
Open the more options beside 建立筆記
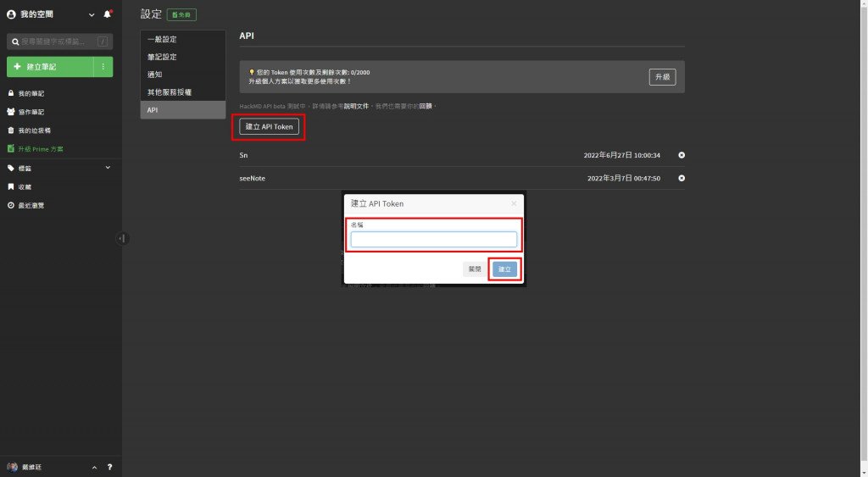click(x=103, y=67)
